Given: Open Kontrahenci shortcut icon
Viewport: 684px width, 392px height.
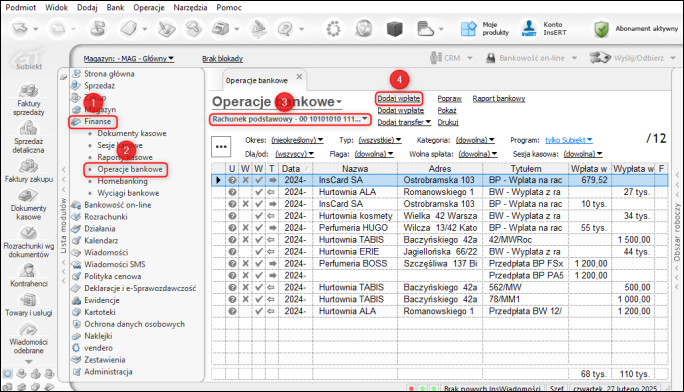Looking at the screenshot, I should (28, 271).
